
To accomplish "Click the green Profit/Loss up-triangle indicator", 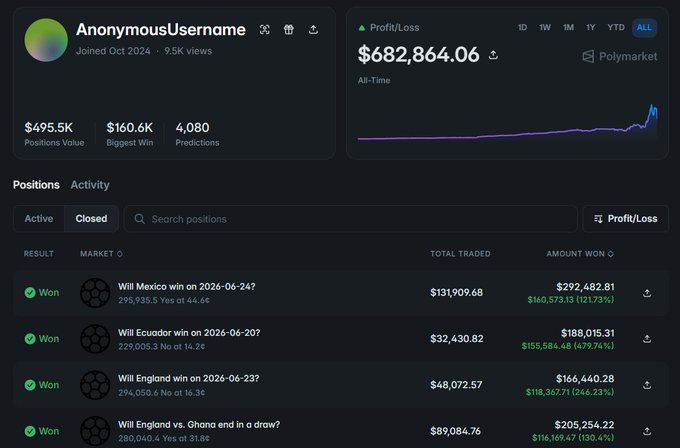I will [x=362, y=28].
